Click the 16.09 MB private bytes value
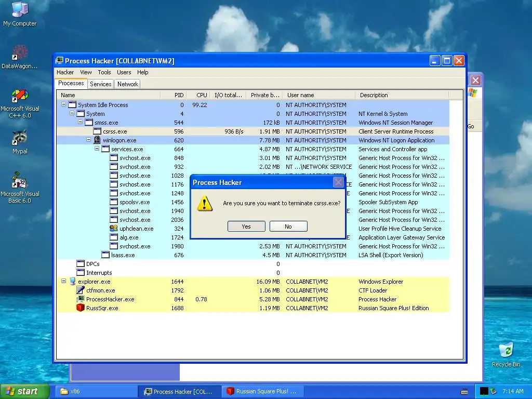Screen dimensions: 532x399 pos(268,281)
